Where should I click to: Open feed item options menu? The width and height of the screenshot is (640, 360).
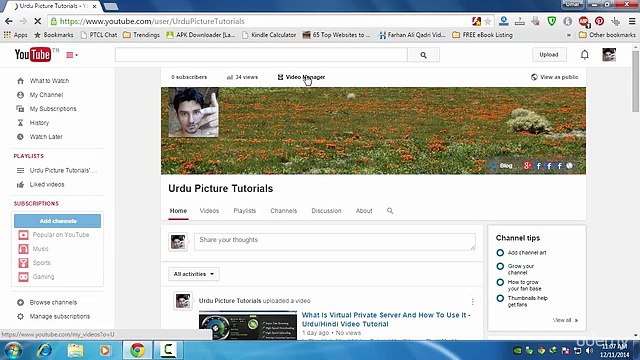click(472, 302)
